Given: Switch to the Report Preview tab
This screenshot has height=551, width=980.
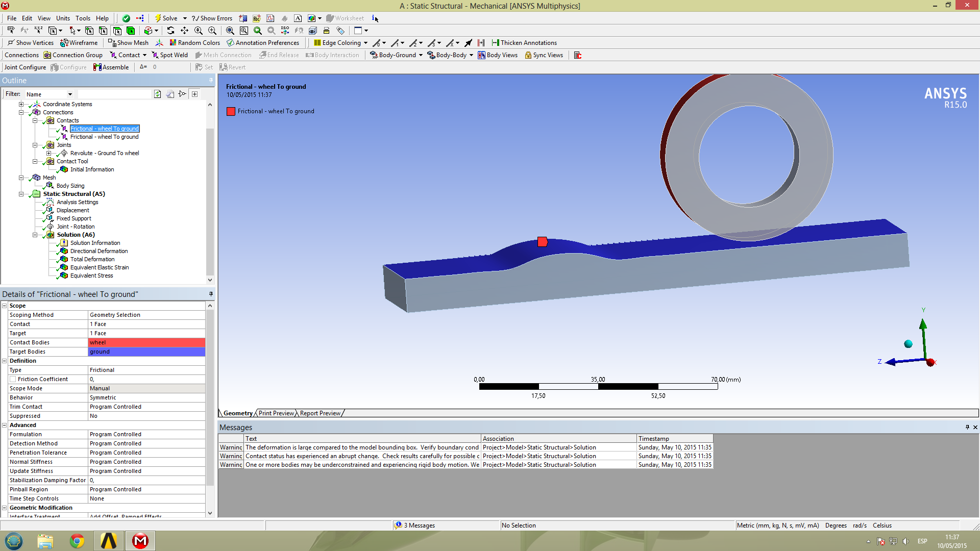Looking at the screenshot, I should (x=320, y=413).
